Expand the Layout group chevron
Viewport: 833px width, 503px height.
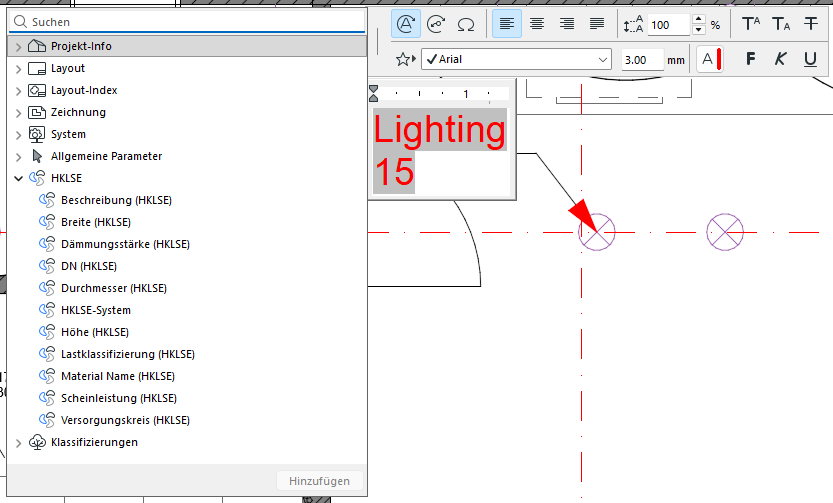tap(19, 69)
